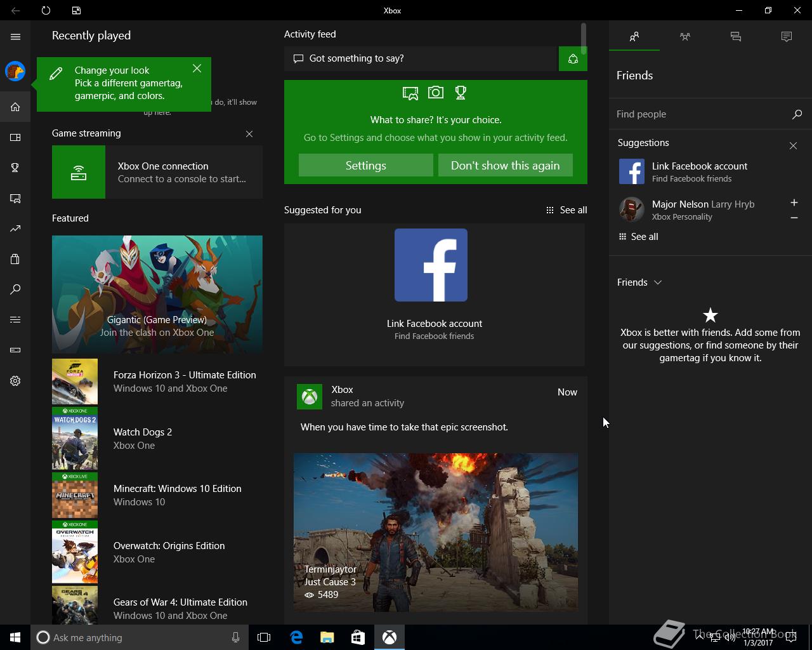Open My games sidebar icon
The height and width of the screenshot is (650, 812).
(15, 137)
